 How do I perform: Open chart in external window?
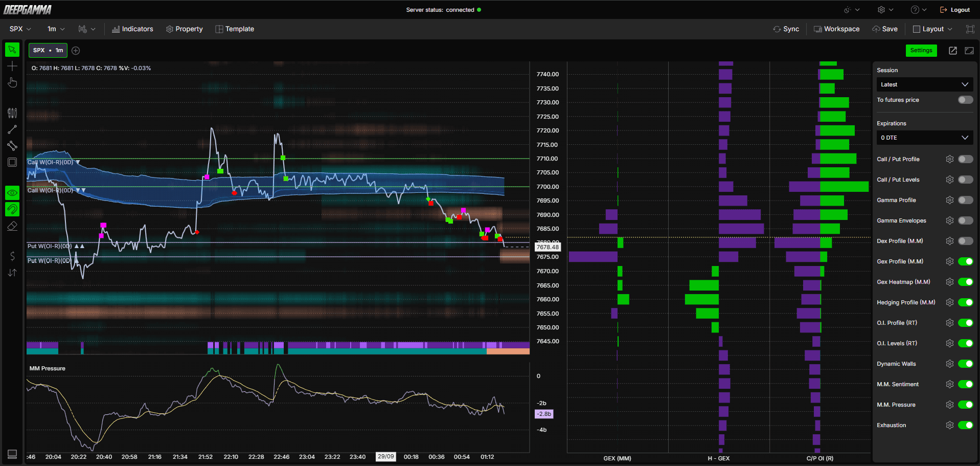953,50
